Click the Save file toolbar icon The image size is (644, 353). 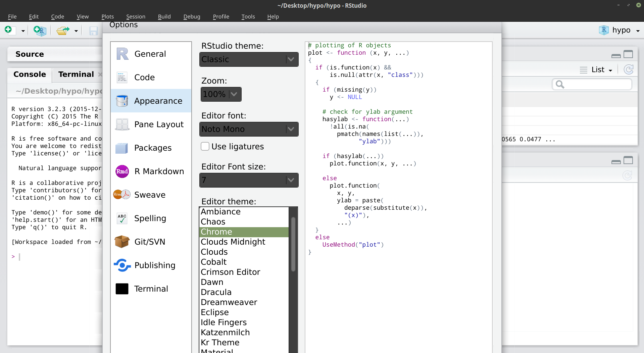(x=93, y=31)
